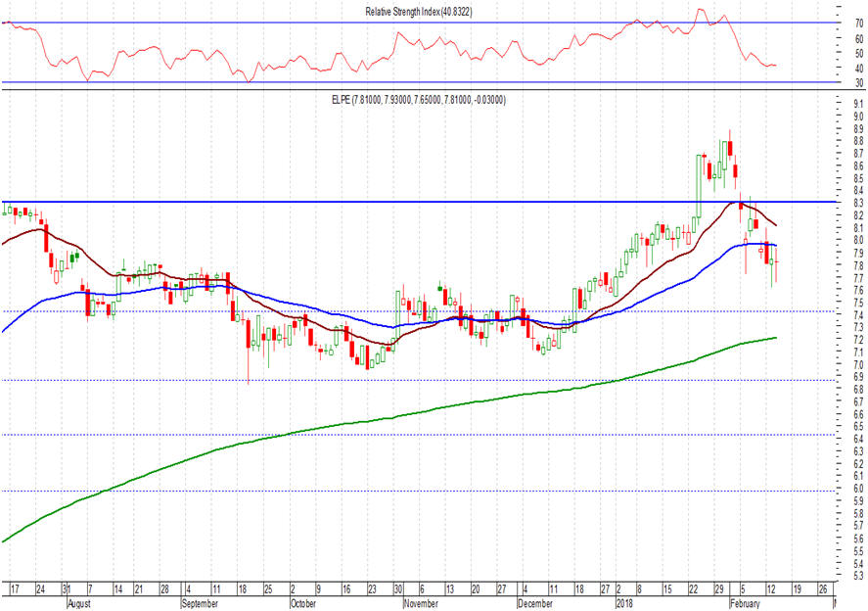Click date label 16 on time axis
Screen dimensions: 868x611
tap(346, 588)
